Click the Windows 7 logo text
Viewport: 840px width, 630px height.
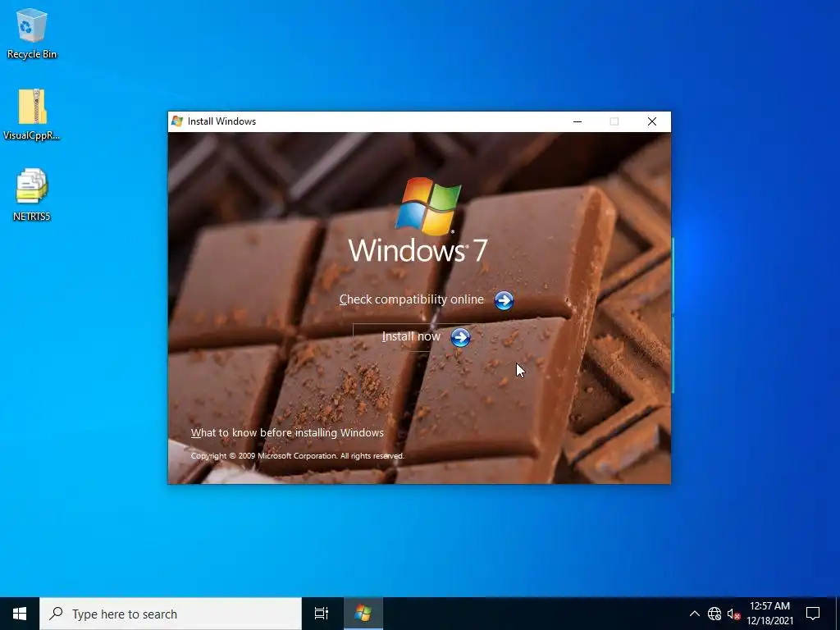pos(418,250)
